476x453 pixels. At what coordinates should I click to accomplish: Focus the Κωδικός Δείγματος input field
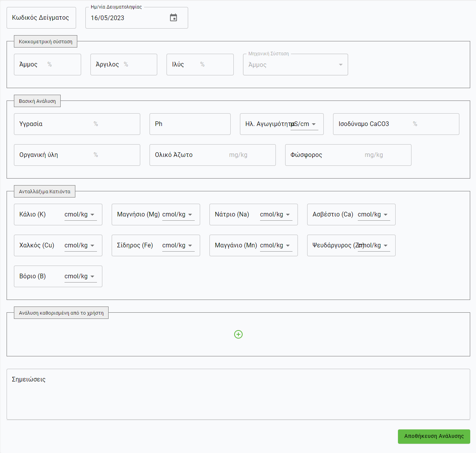click(x=41, y=18)
